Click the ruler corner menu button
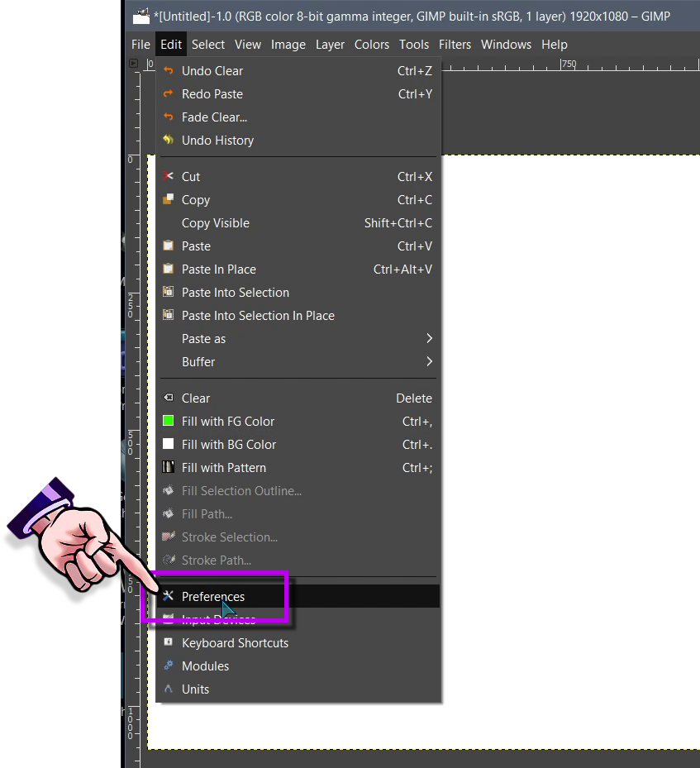Image resolution: width=700 pixels, height=768 pixels. click(134, 63)
